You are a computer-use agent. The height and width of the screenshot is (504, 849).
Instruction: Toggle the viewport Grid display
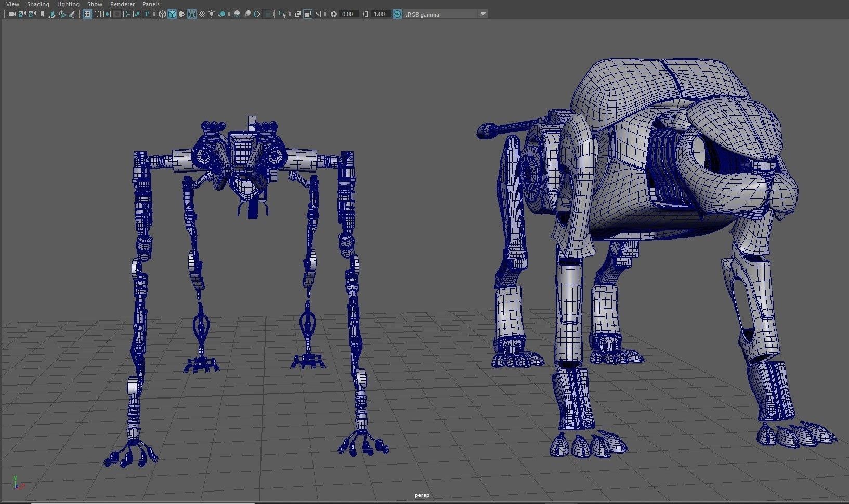[87, 14]
